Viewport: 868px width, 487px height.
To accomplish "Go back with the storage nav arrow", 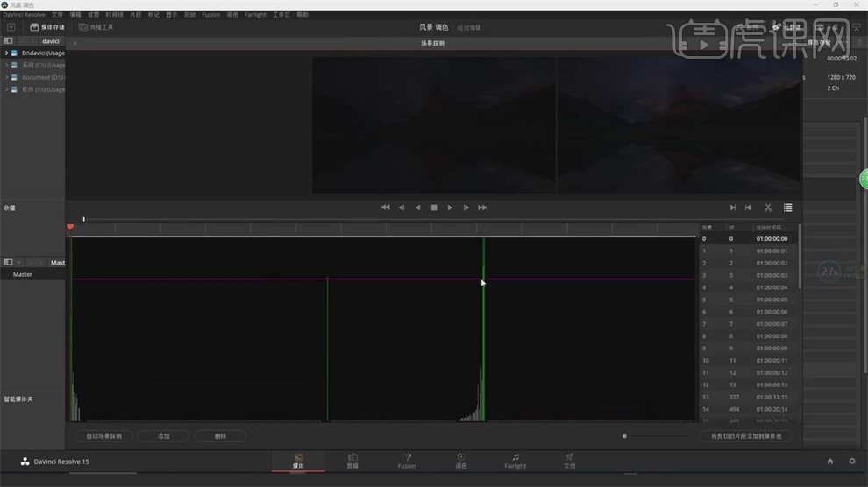I will 23,41.
